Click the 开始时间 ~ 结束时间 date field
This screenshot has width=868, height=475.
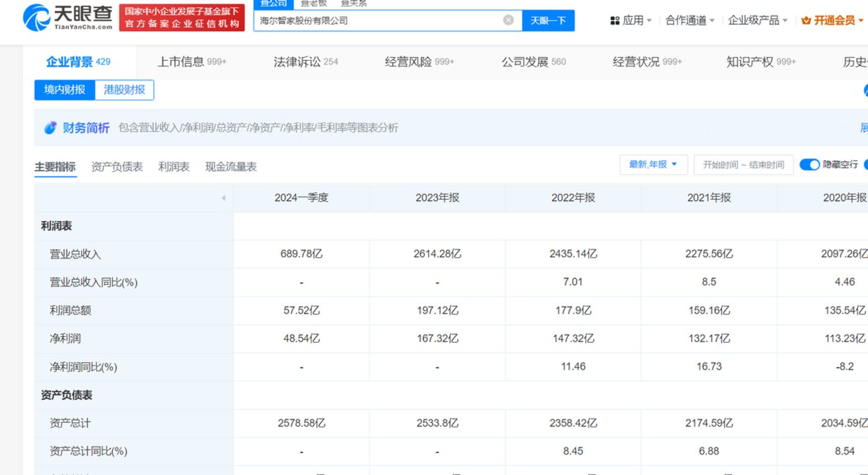[x=743, y=164]
